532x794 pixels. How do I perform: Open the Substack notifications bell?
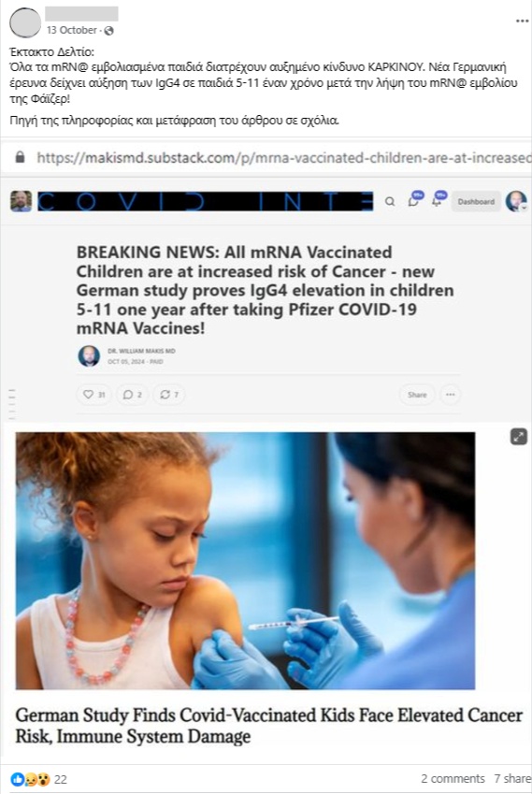click(438, 200)
